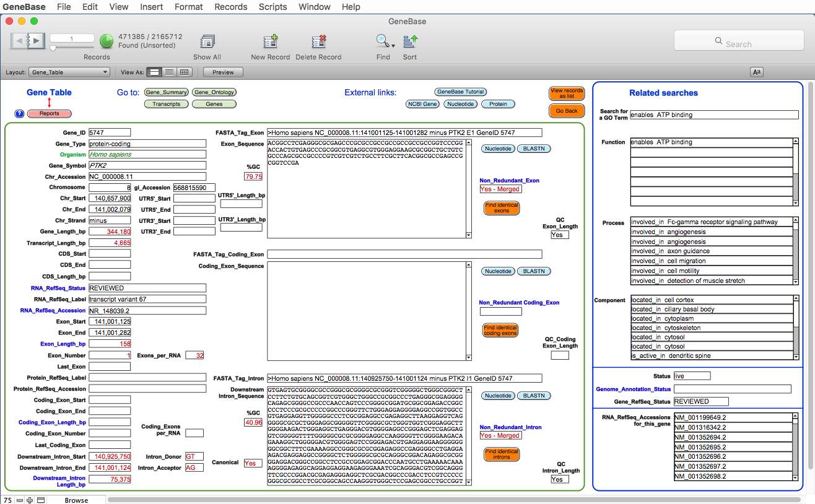
Task: Click the Search for a GO Term field
Action: 714,115
